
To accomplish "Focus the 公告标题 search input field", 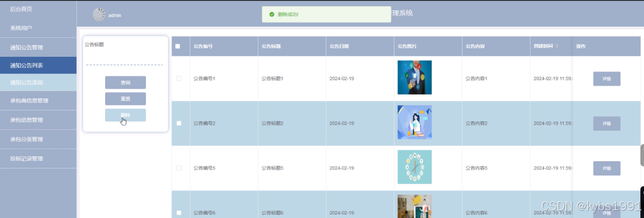I will (x=125, y=59).
